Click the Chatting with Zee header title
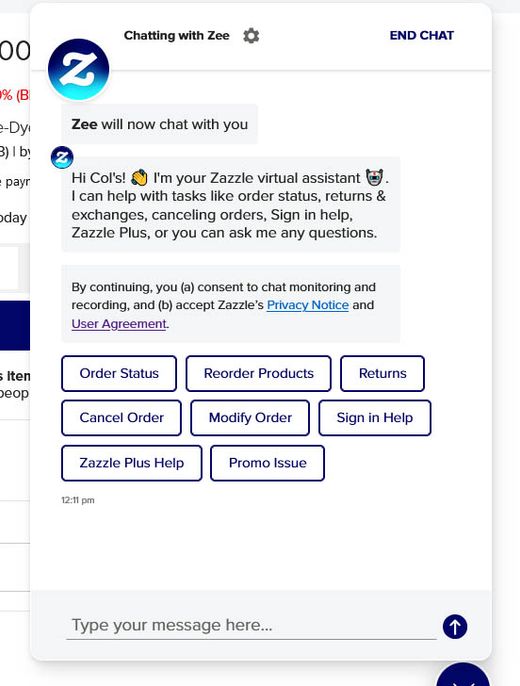 177,35
